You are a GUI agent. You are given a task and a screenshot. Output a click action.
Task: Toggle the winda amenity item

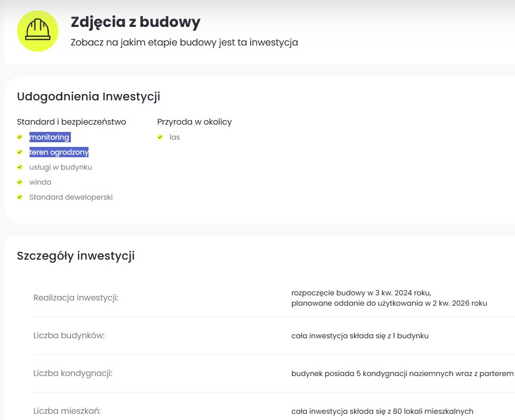click(40, 182)
